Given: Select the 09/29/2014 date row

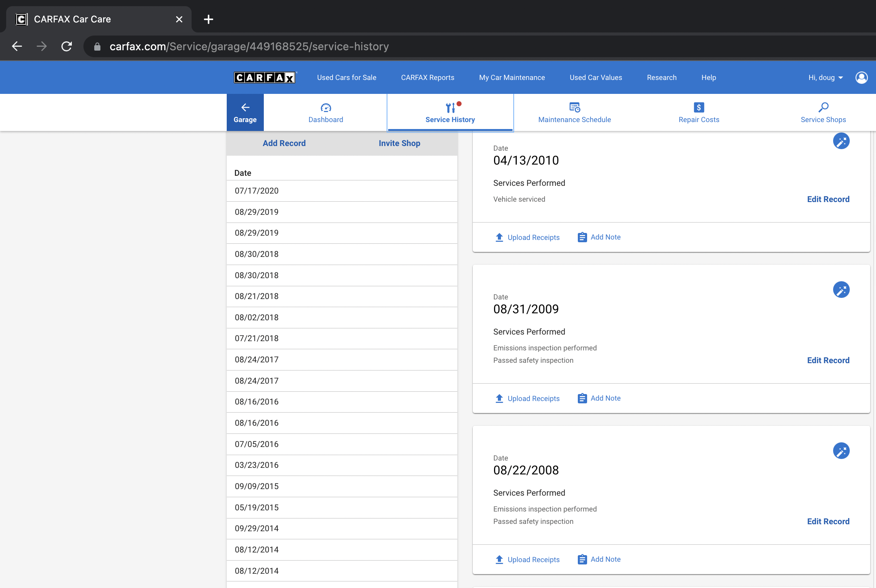Looking at the screenshot, I should tap(342, 529).
